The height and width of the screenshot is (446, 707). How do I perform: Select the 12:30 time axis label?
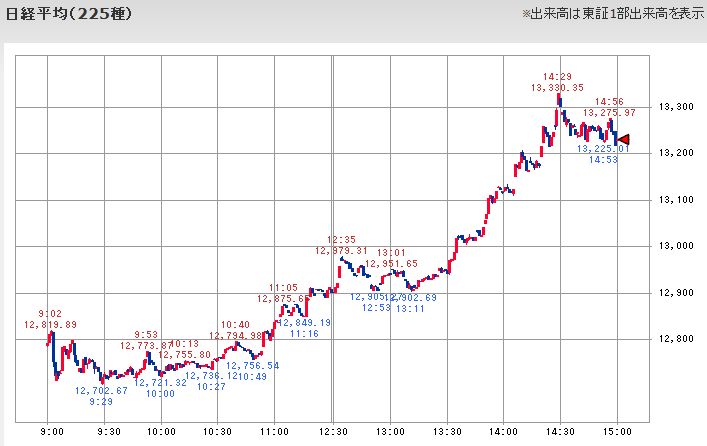[x=333, y=432]
